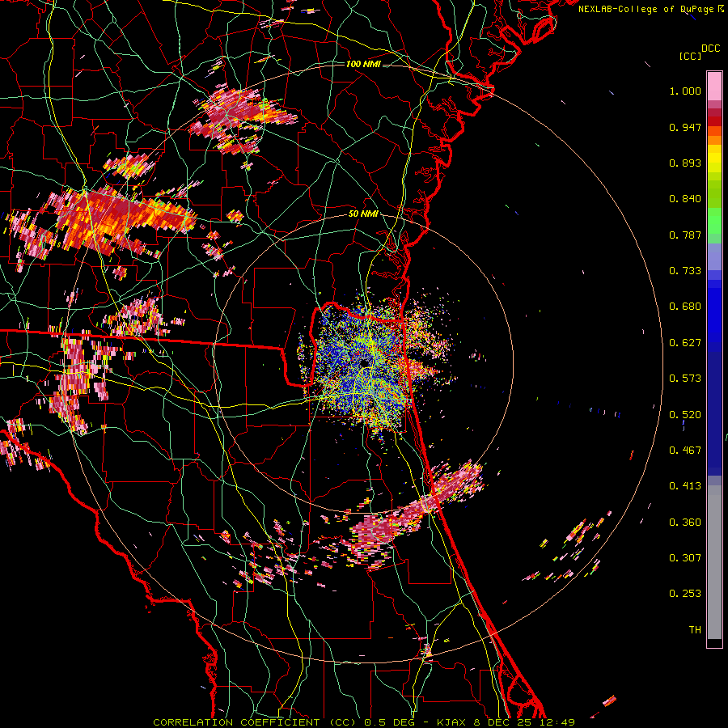This screenshot has height=728, width=728.
Task: Click the TH threshold label
Action: point(695,630)
